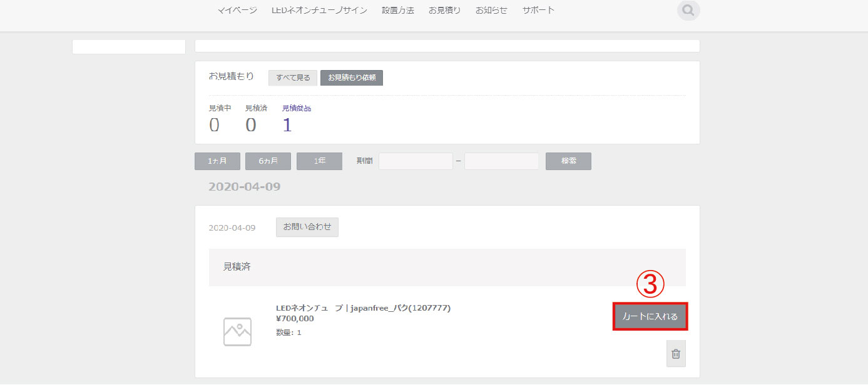Open サポート navigation item
Image resolution: width=868 pixels, height=385 pixels.
pos(538,11)
